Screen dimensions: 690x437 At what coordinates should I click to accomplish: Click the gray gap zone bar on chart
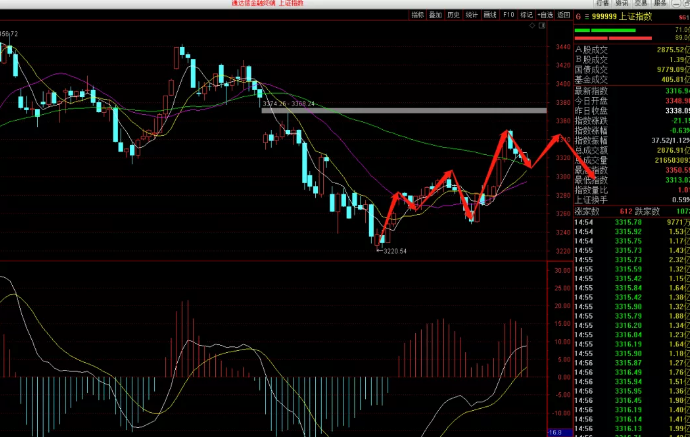[404, 110]
